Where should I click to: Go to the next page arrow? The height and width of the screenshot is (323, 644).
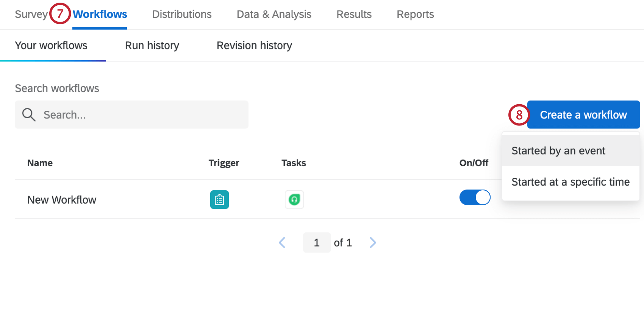373,243
